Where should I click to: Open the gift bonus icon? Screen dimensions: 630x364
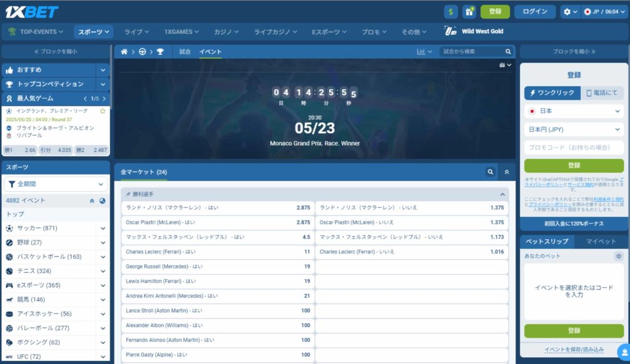pos(469,12)
